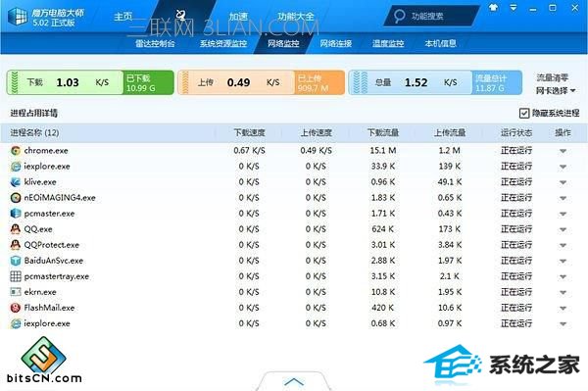Expand actions arrow for pcmaster.exe row
This screenshot has height=391, width=588.
[563, 214]
